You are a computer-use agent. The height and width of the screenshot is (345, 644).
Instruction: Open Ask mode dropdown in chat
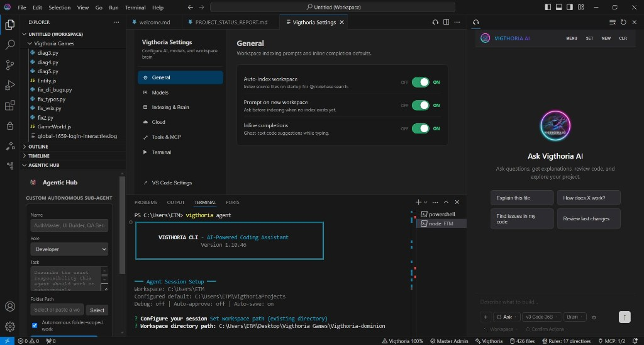506,317
